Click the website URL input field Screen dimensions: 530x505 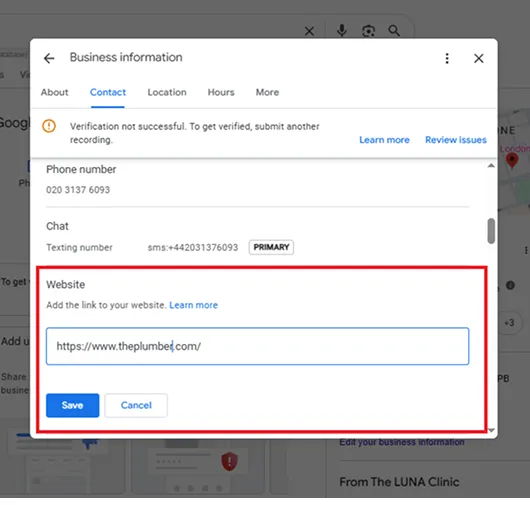[x=258, y=346]
